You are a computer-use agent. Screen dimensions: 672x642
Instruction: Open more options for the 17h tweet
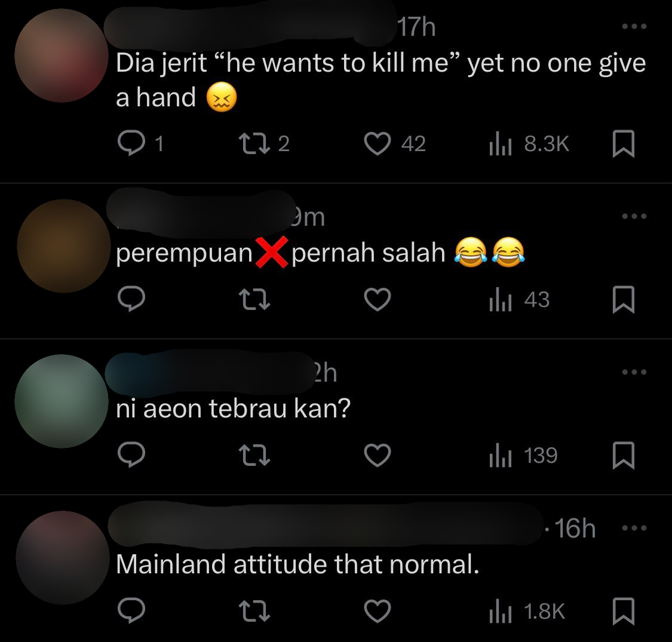(634, 26)
